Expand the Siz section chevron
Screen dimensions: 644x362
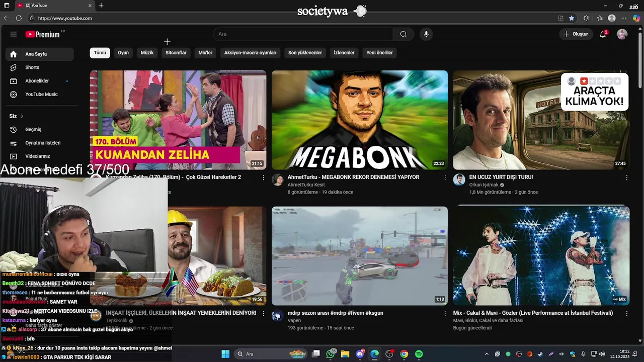pyautogui.click(x=22, y=116)
